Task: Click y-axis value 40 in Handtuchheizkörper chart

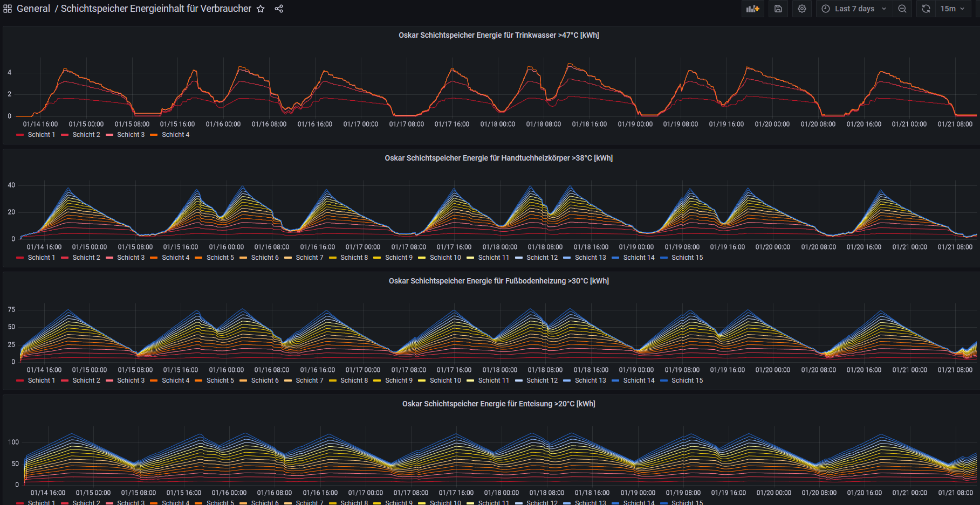Action: pyautogui.click(x=11, y=185)
